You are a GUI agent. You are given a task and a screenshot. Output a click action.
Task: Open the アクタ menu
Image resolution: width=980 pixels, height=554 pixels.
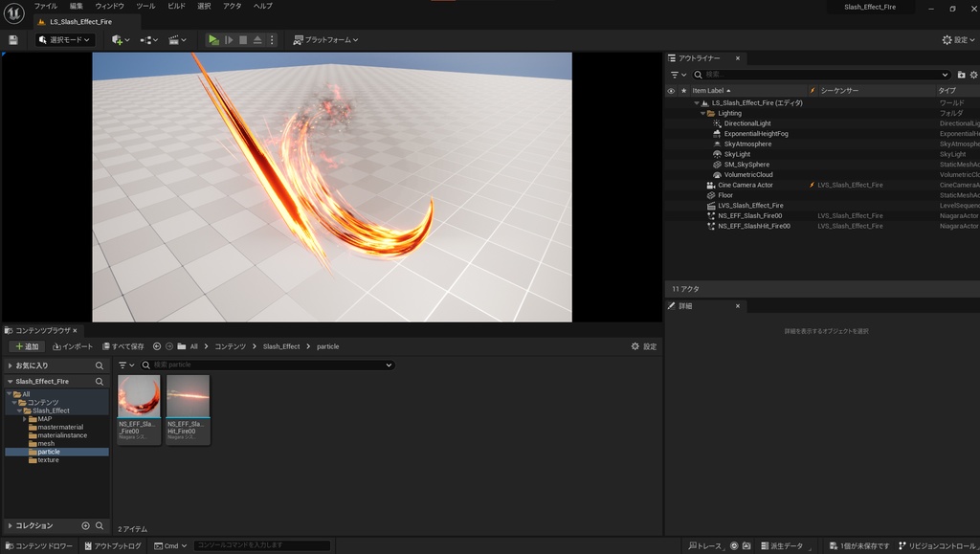[x=232, y=7]
